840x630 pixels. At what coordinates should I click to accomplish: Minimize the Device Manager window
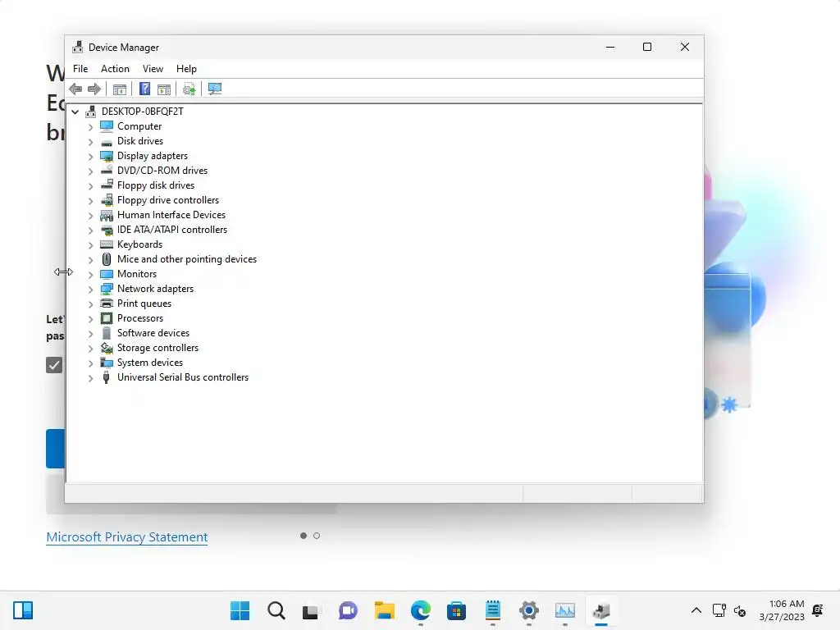(x=610, y=47)
